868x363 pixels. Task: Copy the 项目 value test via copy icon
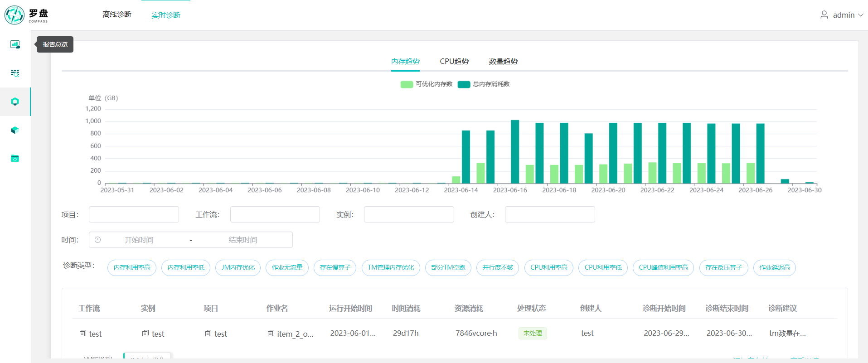tap(208, 333)
